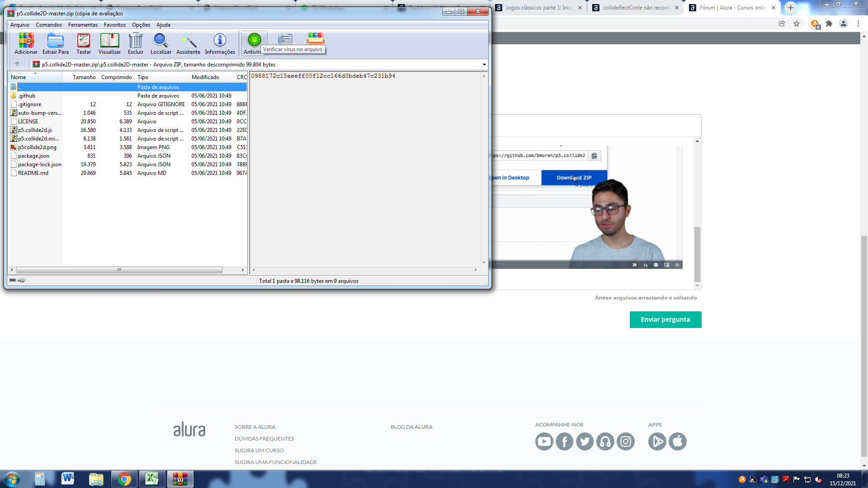The image size is (868, 488).
Task: Expand the WinRAR address path dropdown
Action: point(484,65)
